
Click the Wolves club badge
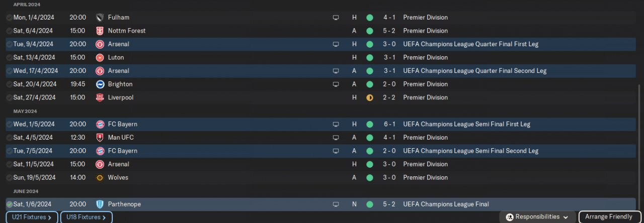(x=100, y=178)
